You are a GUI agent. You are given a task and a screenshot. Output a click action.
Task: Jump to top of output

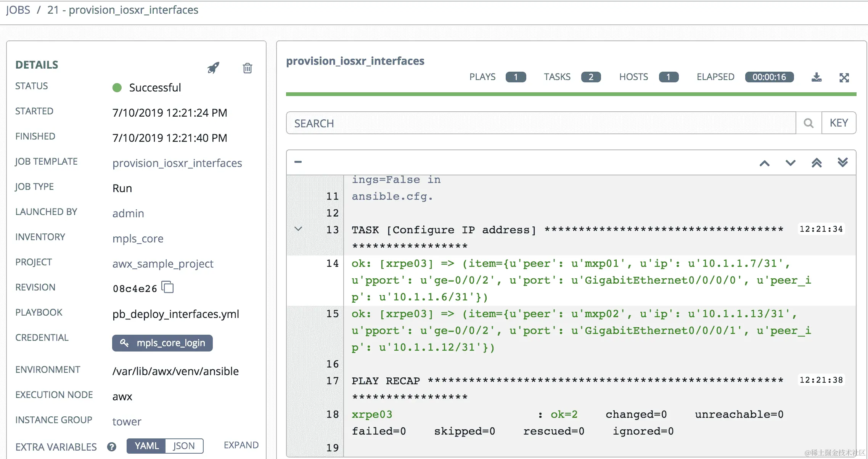click(817, 163)
